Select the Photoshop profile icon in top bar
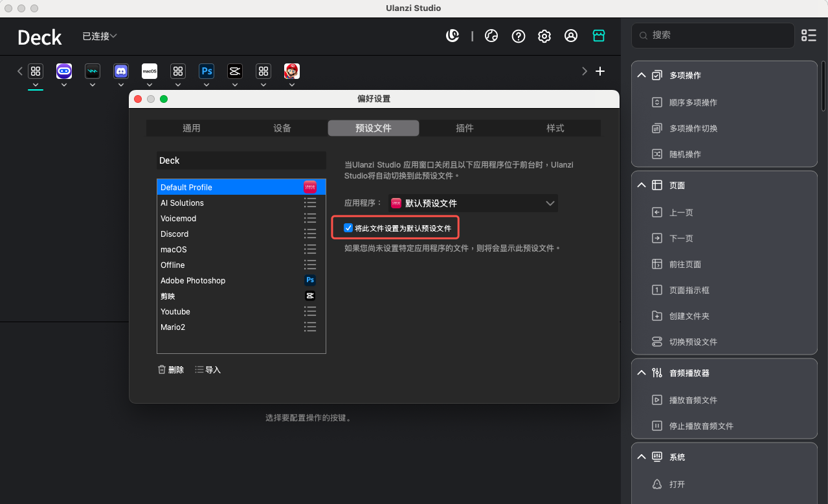828x504 pixels. click(207, 71)
